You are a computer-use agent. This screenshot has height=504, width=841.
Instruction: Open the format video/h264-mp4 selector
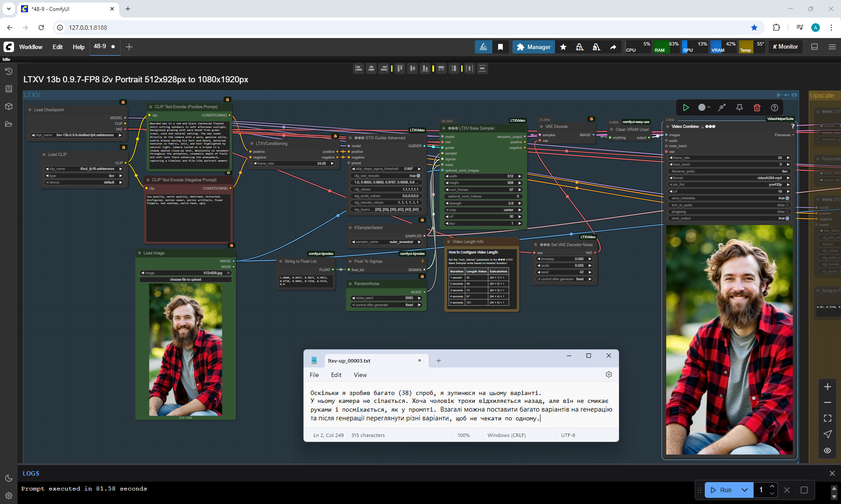click(x=729, y=178)
